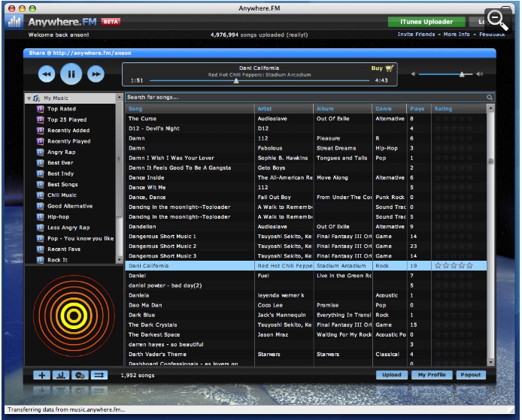Image resolution: width=522 pixels, height=420 pixels.
Task: Open My Profile button
Action: [x=432, y=375]
